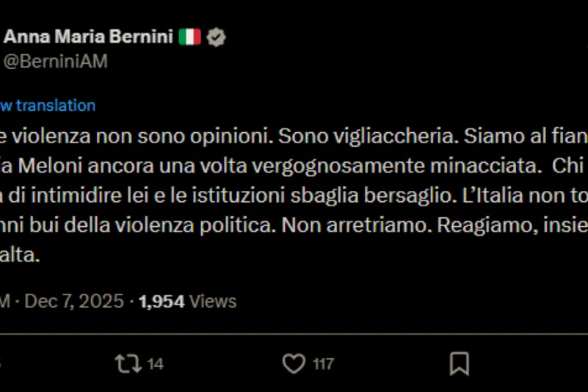Click the grey verified badge
The width and height of the screenshot is (588, 392).
point(215,37)
